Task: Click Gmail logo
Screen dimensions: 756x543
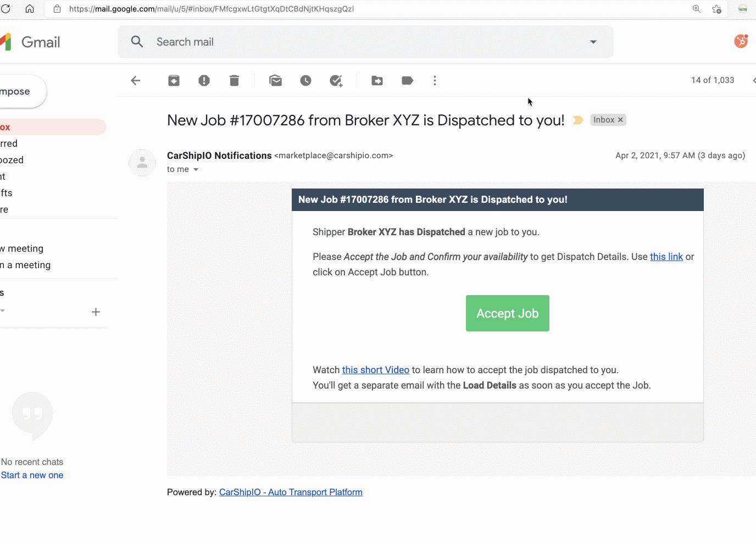Action: coord(30,42)
